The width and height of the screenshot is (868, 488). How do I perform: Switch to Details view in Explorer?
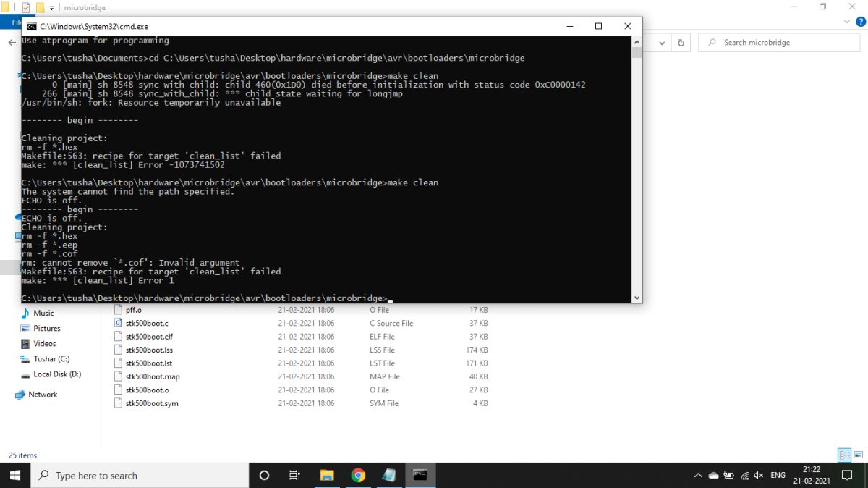[x=844, y=455]
